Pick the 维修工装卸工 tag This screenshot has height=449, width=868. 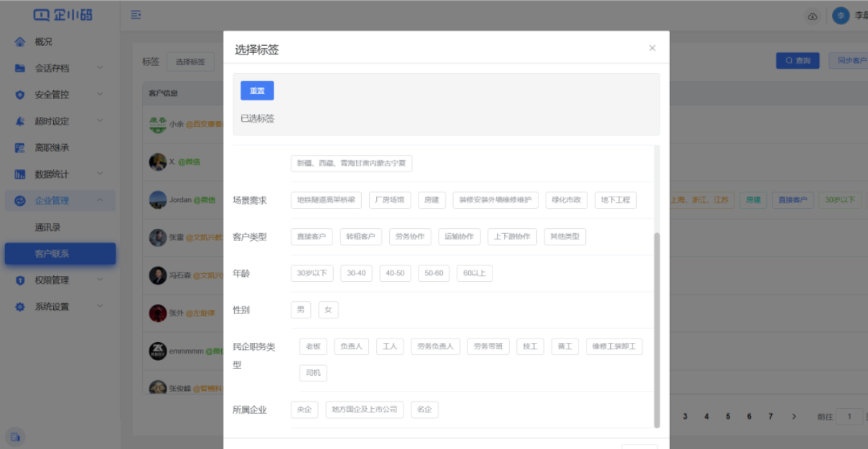pyautogui.click(x=615, y=346)
